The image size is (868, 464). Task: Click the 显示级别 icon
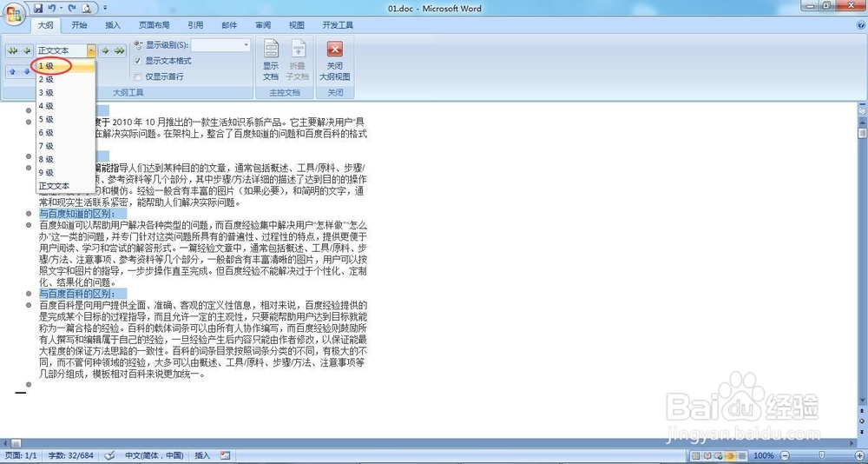tap(138, 44)
